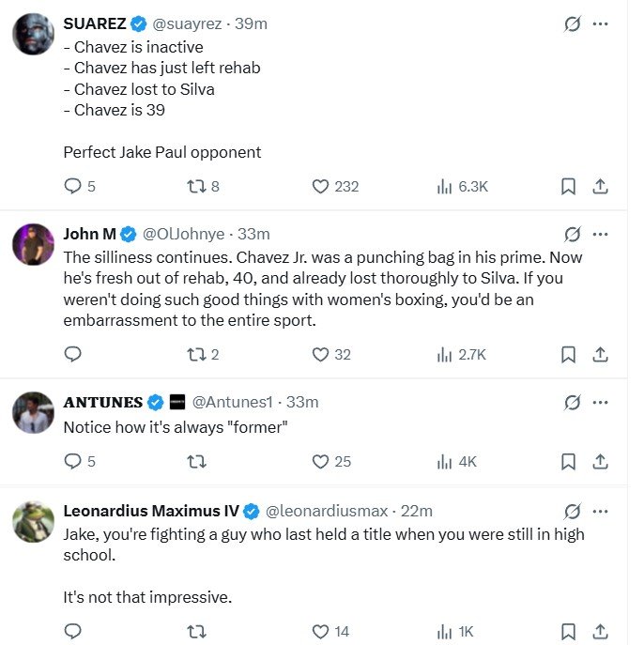This screenshot has width=644, height=645.
Task: Open more options on SUAREZ's tweet
Action: point(601,23)
